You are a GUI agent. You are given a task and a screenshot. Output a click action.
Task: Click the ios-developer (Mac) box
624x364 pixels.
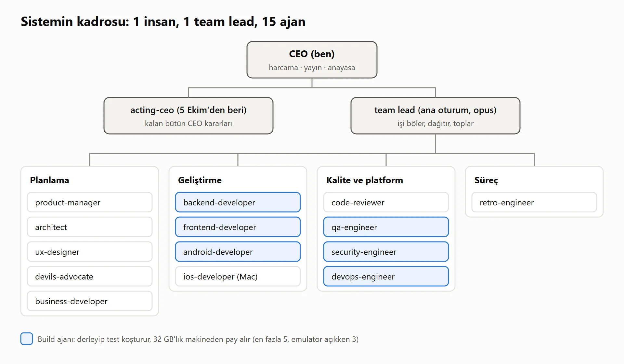click(238, 276)
